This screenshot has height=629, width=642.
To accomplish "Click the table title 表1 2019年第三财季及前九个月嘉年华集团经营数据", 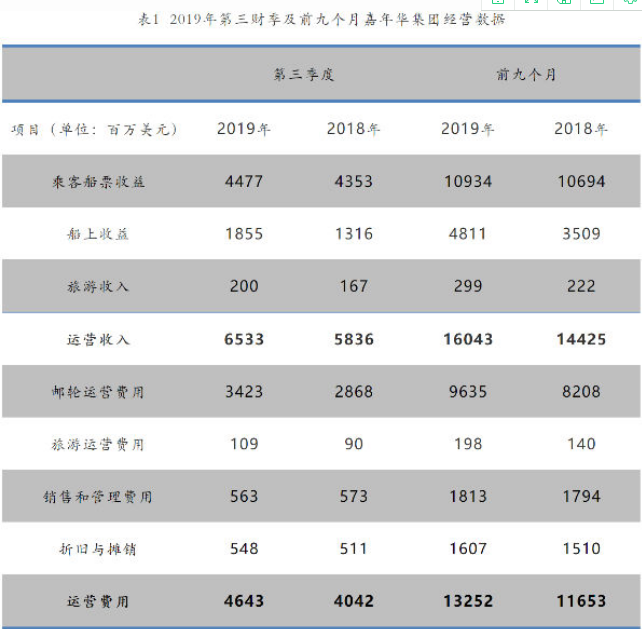I will click(321, 19).
